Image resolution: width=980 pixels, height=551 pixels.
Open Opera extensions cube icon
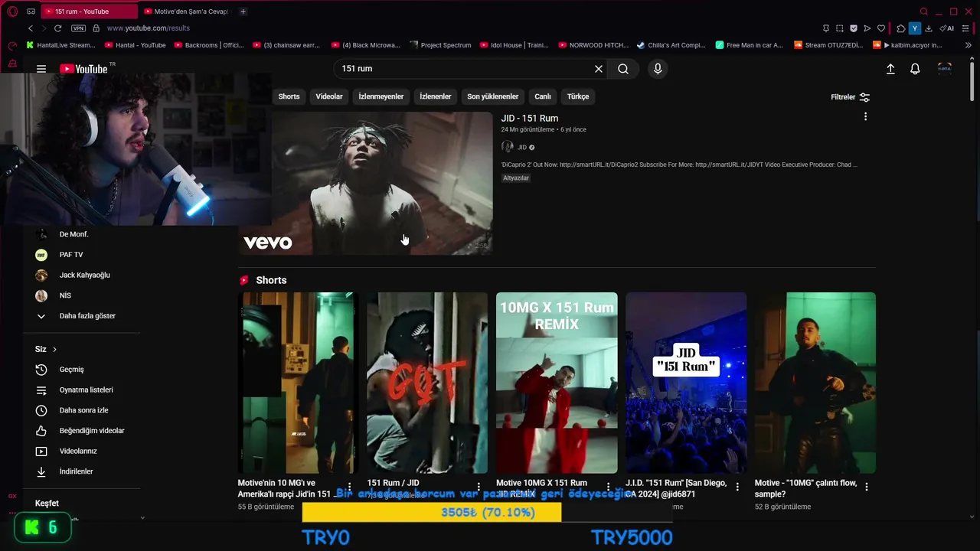(x=900, y=28)
